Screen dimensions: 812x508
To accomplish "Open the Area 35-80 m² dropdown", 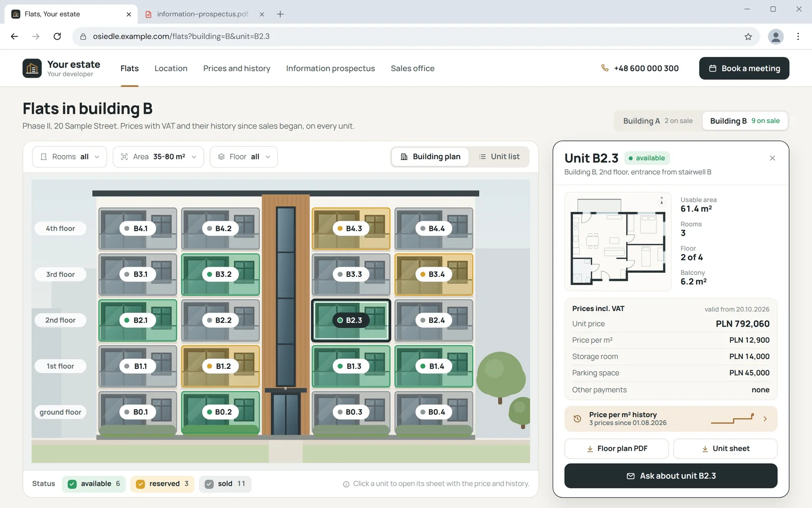I will (x=158, y=156).
